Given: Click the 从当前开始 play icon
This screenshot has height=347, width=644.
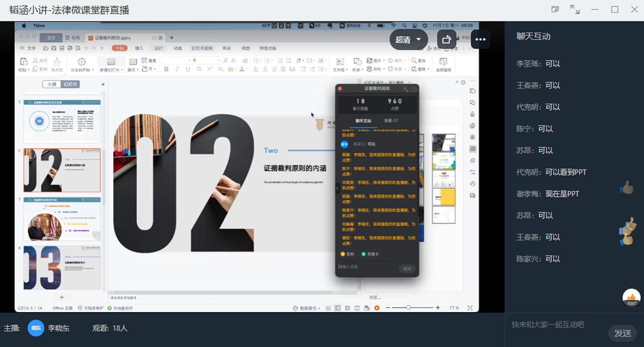Looking at the screenshot, I should coord(82,61).
